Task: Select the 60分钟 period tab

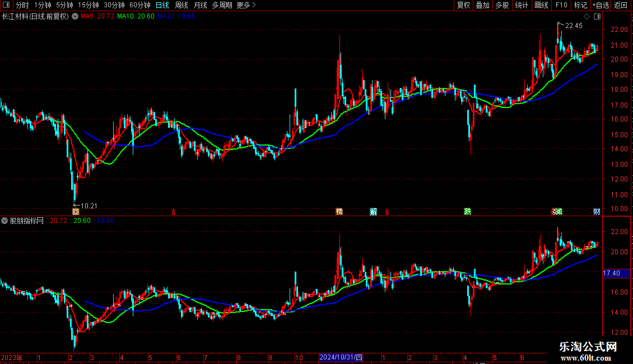Action: coord(140,5)
